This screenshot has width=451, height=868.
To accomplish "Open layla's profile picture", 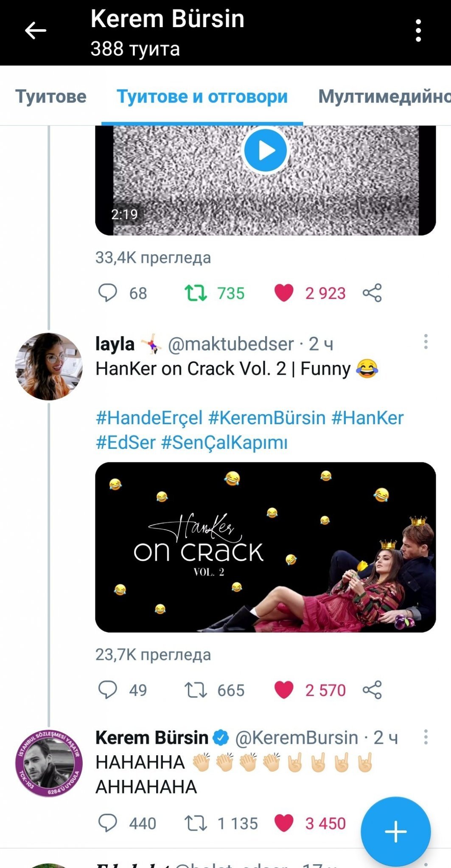I will 49,367.
